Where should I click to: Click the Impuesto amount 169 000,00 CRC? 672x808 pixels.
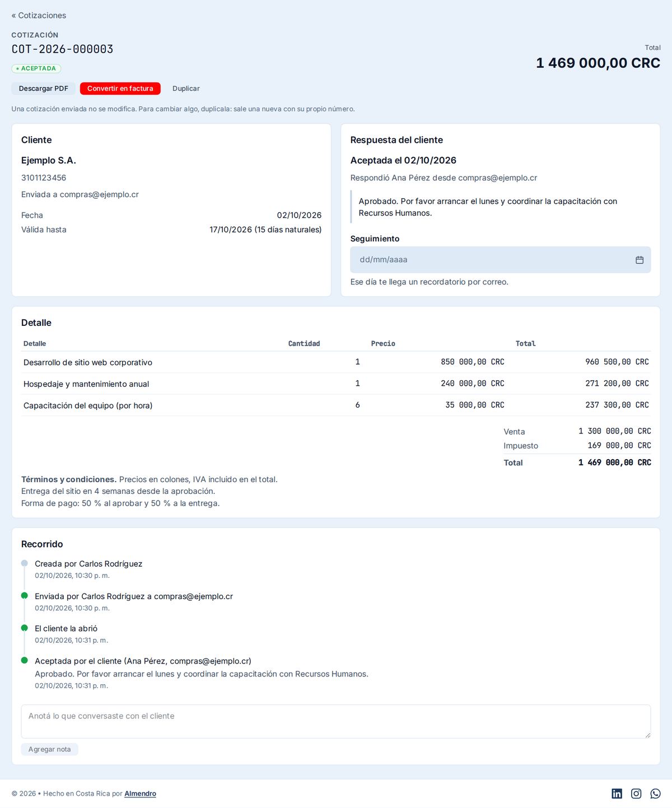[x=619, y=446]
